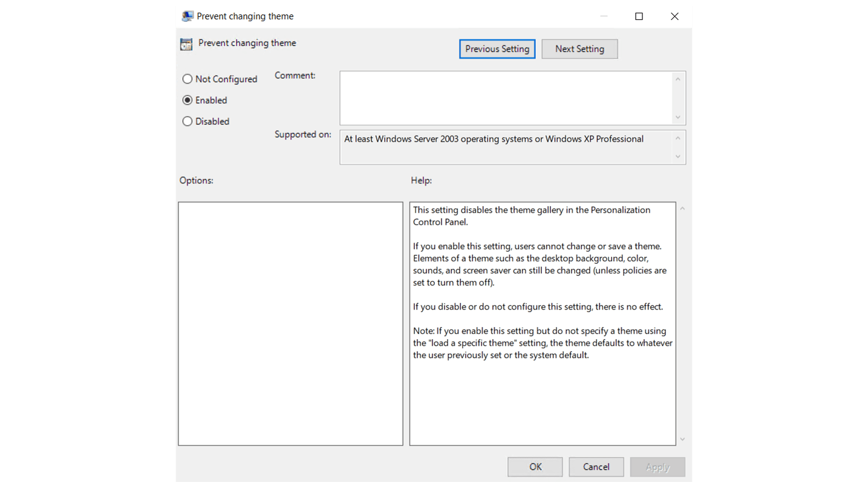Click the 'Next Setting' button

579,48
